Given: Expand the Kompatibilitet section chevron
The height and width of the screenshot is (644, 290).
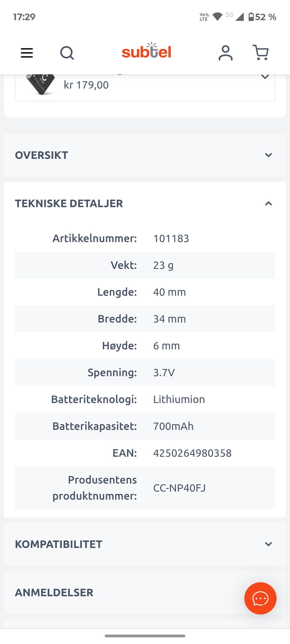Looking at the screenshot, I should tap(268, 544).
